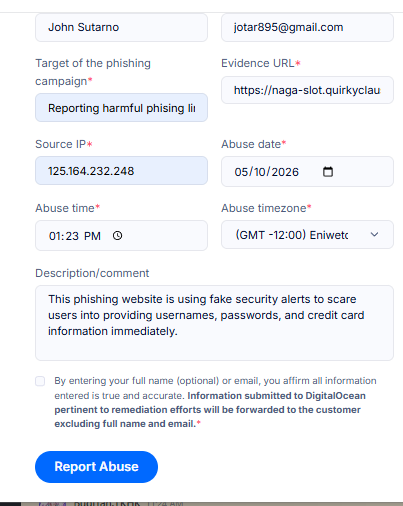Select the hour segment of Abuse time
Screen dimensions: 403x506
[x=55, y=236]
